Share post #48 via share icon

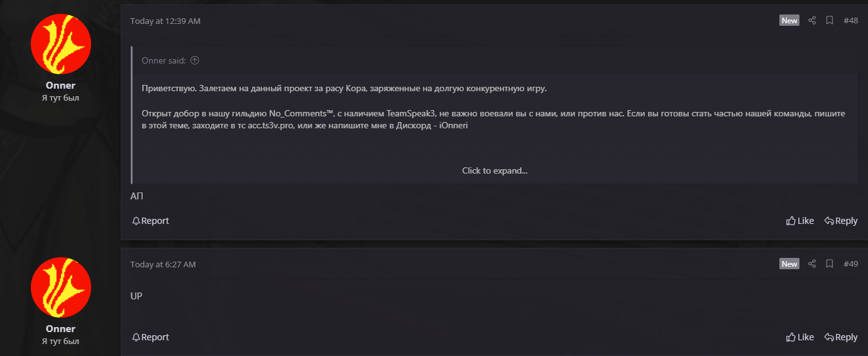coord(812,21)
